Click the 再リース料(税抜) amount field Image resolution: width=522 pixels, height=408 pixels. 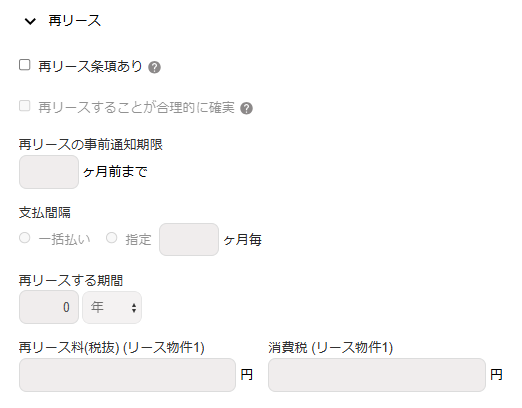pyautogui.click(x=127, y=375)
